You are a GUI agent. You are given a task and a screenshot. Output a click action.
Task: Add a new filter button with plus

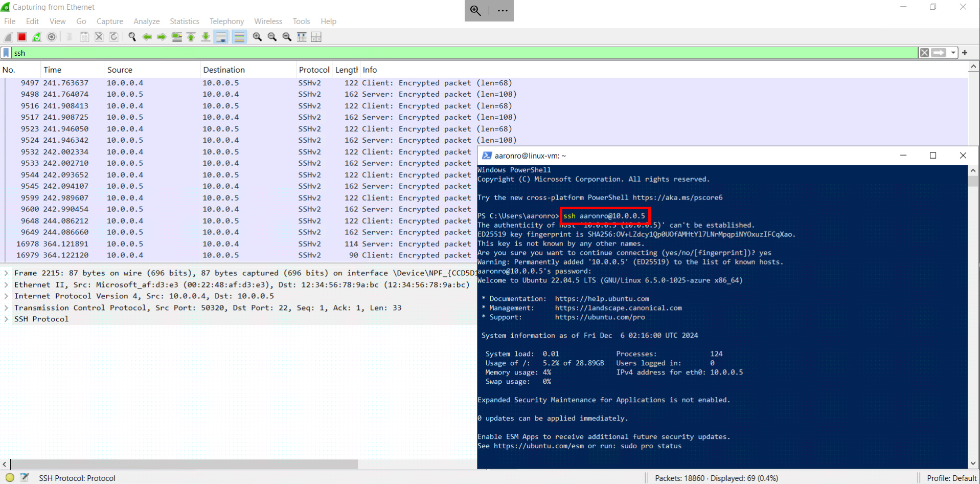(965, 53)
